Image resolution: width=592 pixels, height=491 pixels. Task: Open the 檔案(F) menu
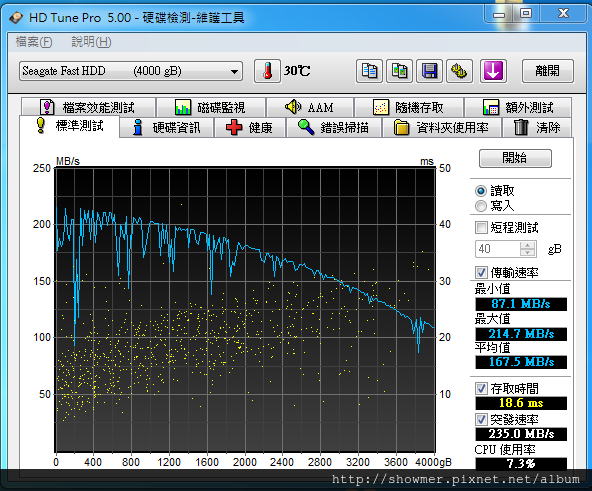pyautogui.click(x=34, y=42)
